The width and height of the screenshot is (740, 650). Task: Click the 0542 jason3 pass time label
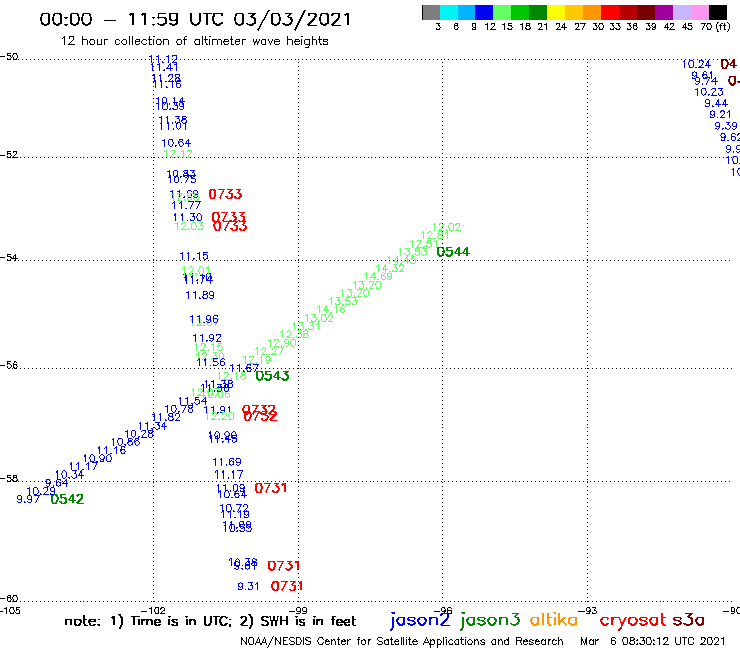[x=67, y=499]
